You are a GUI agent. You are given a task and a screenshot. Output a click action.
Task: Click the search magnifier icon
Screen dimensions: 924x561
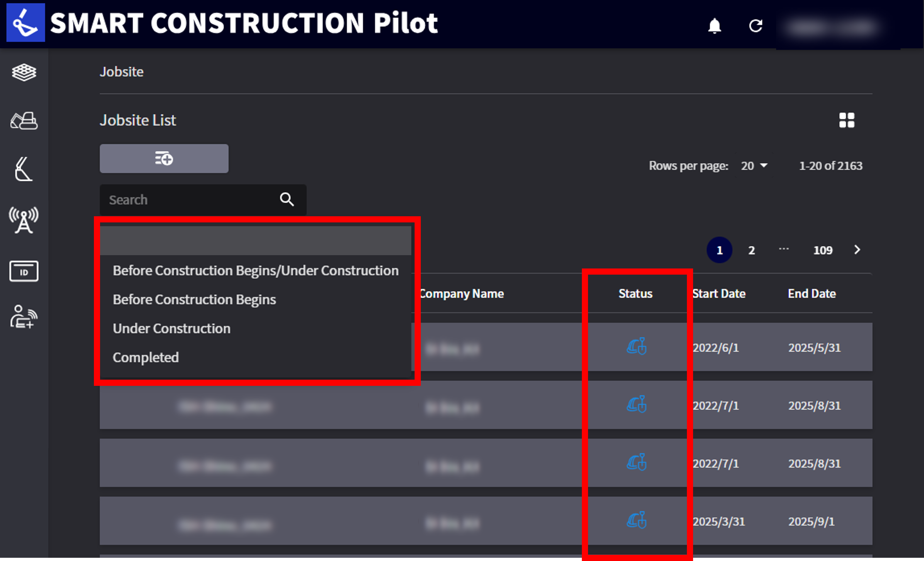coord(287,200)
